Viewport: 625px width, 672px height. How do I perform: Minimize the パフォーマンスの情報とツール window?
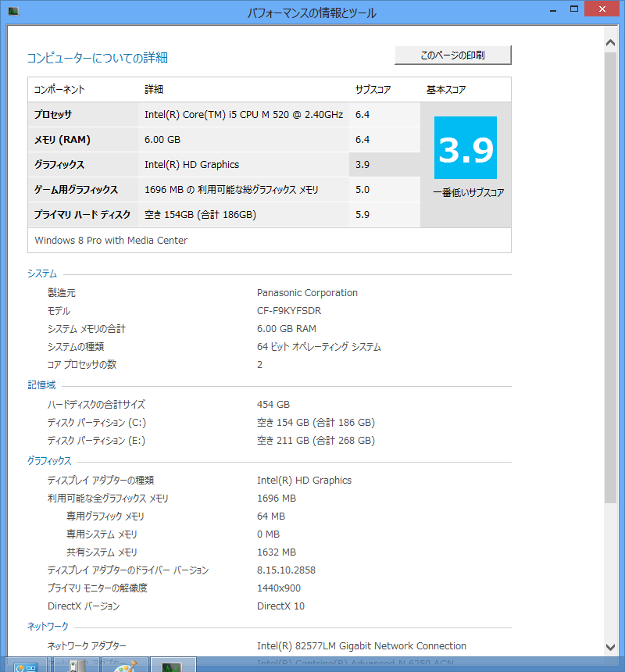coord(553,9)
